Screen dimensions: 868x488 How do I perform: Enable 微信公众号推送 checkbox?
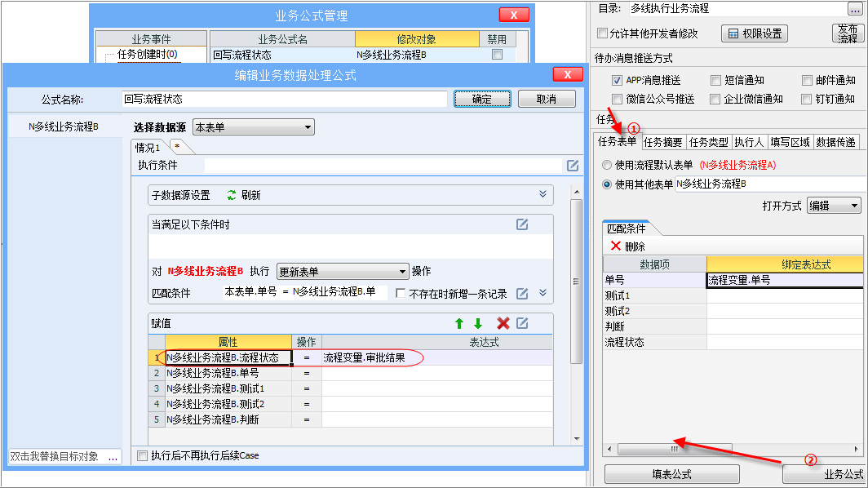pos(617,100)
